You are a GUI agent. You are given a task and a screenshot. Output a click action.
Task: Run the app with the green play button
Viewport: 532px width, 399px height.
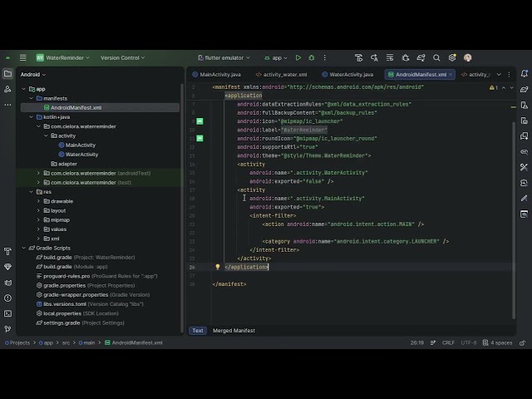pyautogui.click(x=298, y=57)
